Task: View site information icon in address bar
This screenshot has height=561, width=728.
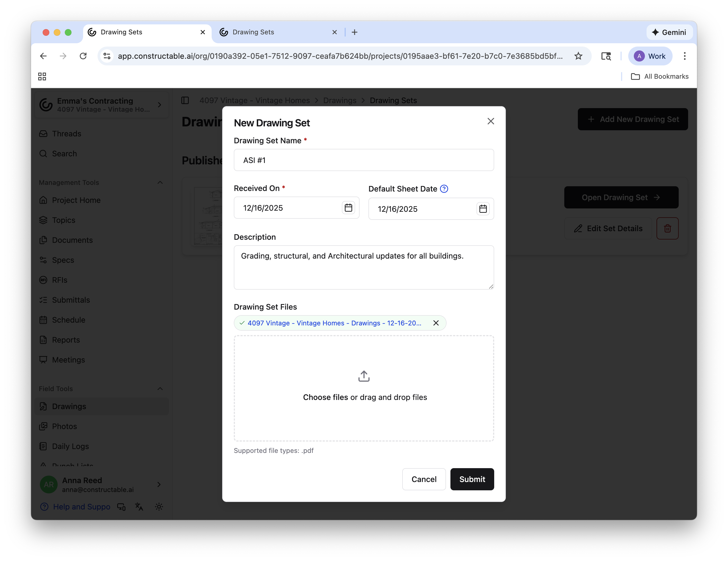Action: (x=107, y=56)
